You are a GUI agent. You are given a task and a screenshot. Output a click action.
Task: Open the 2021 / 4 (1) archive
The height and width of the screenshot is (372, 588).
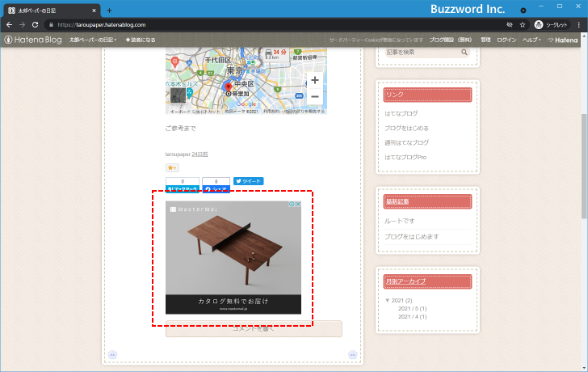tap(412, 317)
